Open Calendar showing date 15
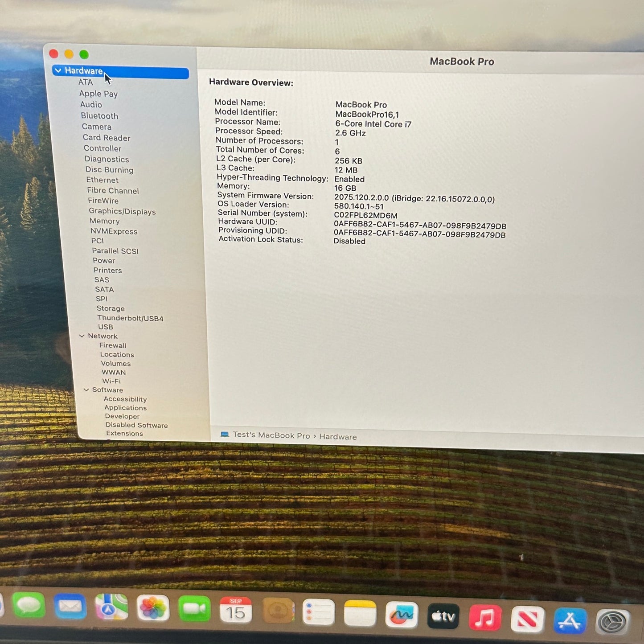 (x=236, y=610)
